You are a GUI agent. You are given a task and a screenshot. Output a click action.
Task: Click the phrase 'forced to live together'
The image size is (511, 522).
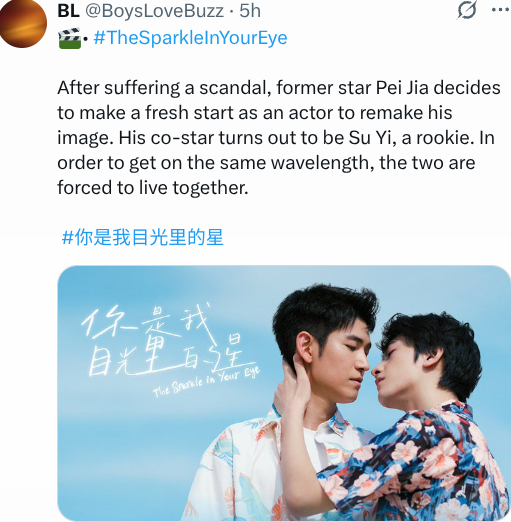point(153,188)
